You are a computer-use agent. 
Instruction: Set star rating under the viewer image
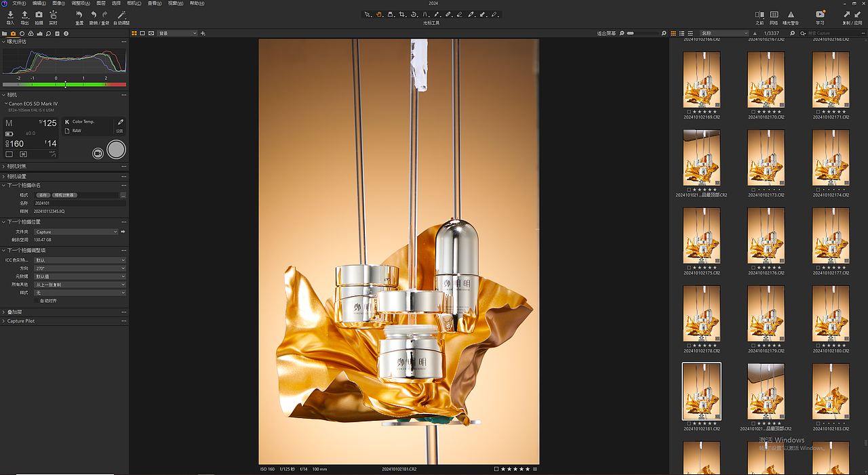(515, 469)
